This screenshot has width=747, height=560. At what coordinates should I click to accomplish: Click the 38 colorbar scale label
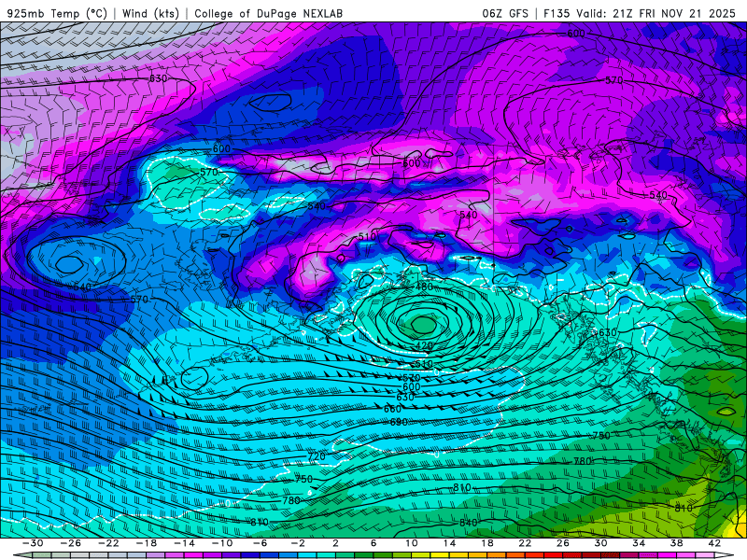click(676, 543)
